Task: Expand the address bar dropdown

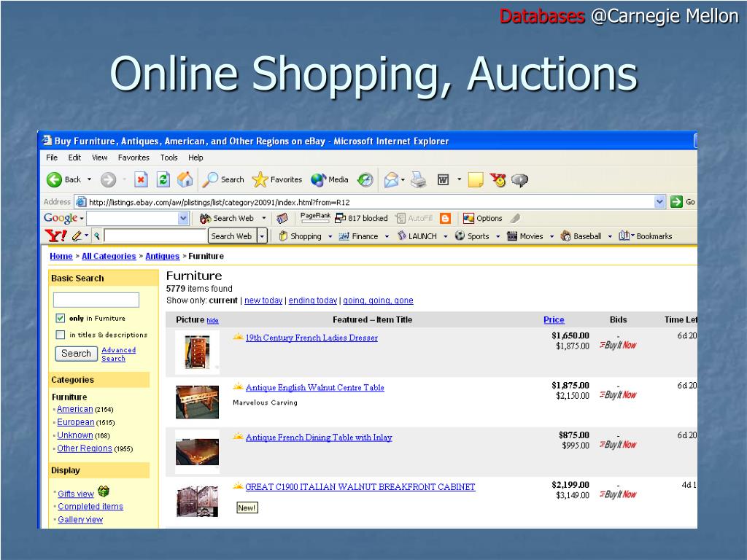Action: [659, 202]
